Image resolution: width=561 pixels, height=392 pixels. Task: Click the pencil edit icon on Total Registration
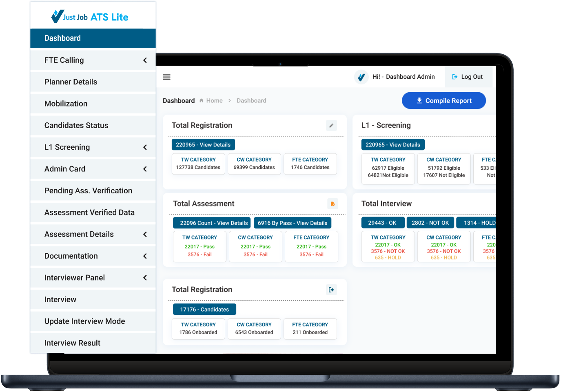(331, 126)
